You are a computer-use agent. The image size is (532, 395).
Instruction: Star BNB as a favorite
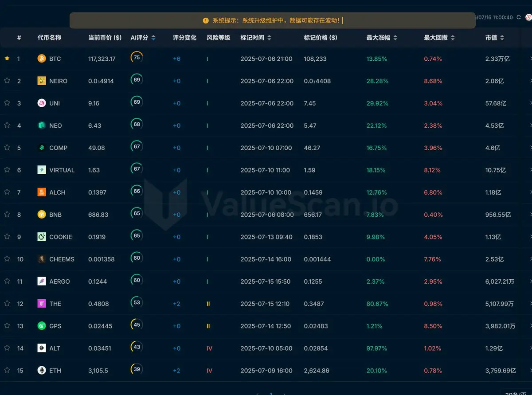click(x=7, y=214)
